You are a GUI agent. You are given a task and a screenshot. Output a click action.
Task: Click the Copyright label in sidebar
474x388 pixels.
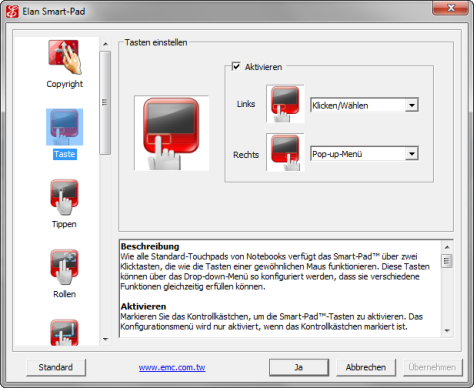[65, 84]
